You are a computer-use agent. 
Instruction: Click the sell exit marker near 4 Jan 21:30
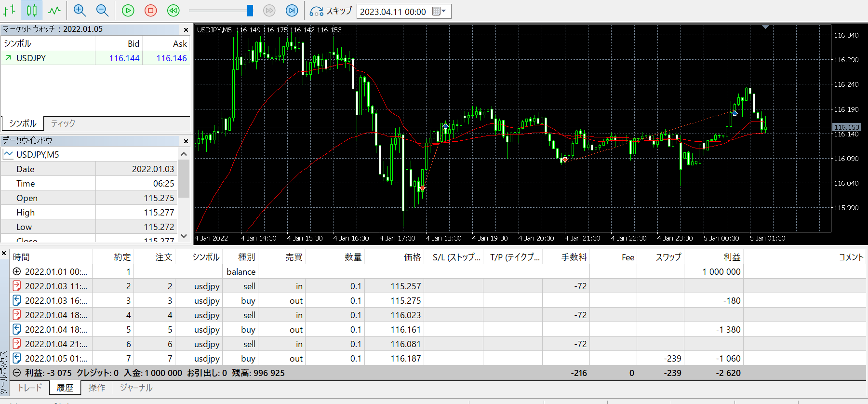coord(565,159)
